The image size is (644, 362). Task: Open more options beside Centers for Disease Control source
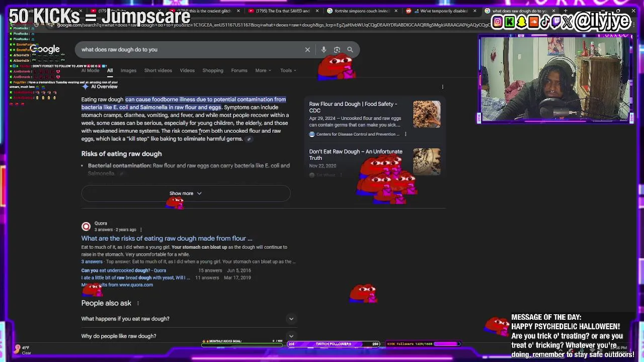click(x=406, y=134)
